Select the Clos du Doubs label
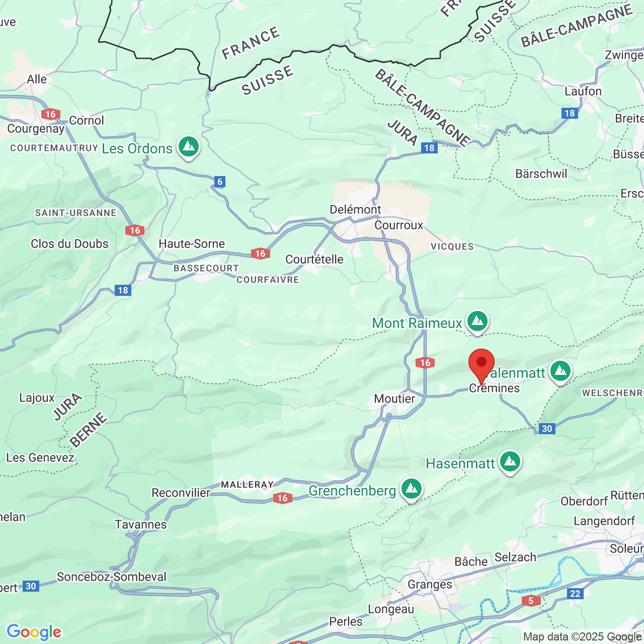644x644 pixels. tap(69, 244)
